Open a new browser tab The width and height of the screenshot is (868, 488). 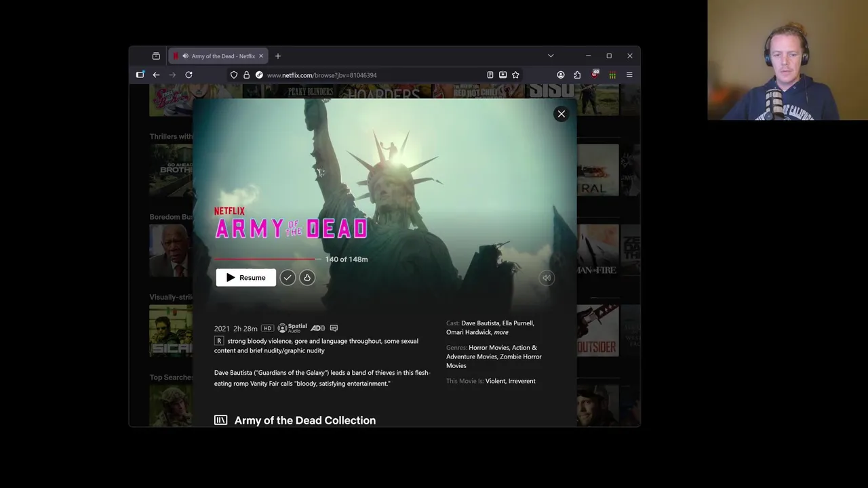point(278,56)
